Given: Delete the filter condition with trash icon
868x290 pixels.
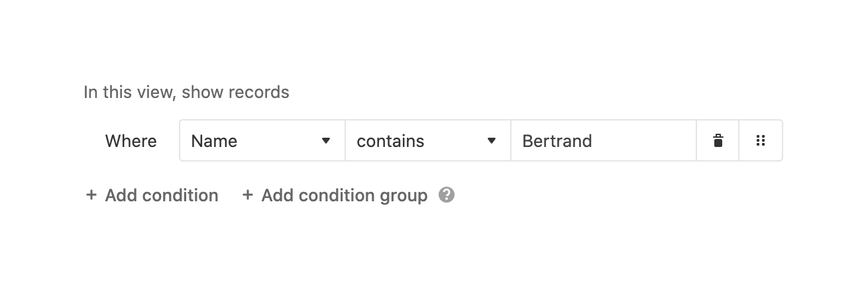Looking at the screenshot, I should [x=718, y=140].
